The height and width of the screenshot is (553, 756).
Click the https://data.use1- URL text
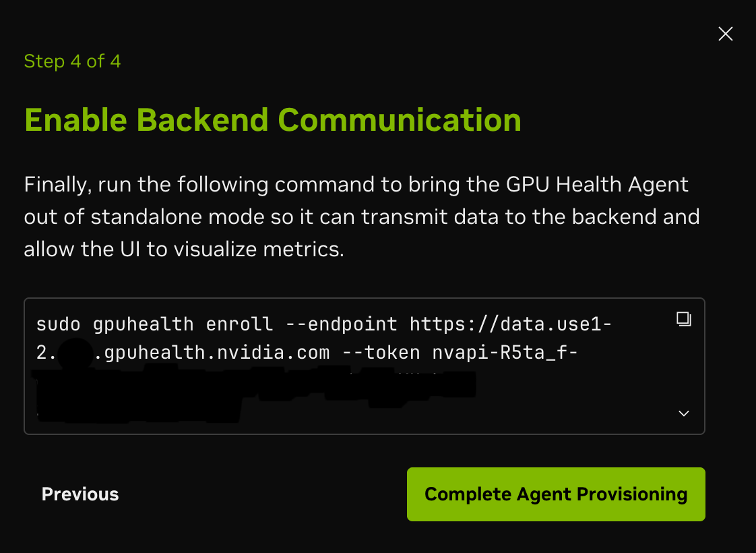(x=511, y=324)
